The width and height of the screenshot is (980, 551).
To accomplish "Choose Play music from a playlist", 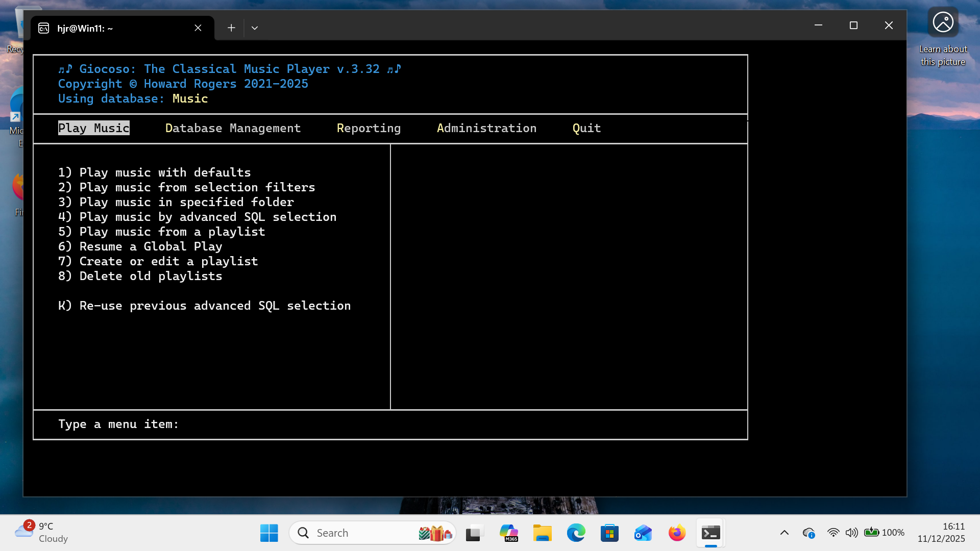I will point(162,232).
